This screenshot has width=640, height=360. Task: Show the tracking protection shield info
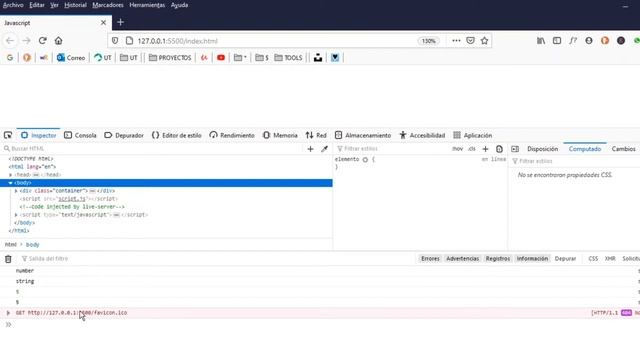(x=115, y=41)
